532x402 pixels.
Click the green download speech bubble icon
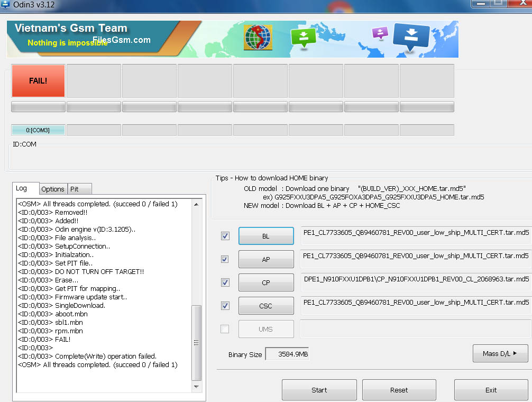click(x=303, y=37)
